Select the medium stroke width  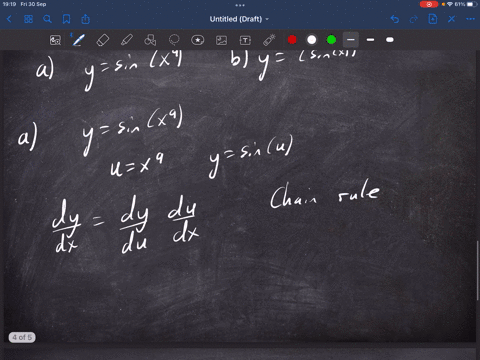pyautogui.click(x=370, y=40)
